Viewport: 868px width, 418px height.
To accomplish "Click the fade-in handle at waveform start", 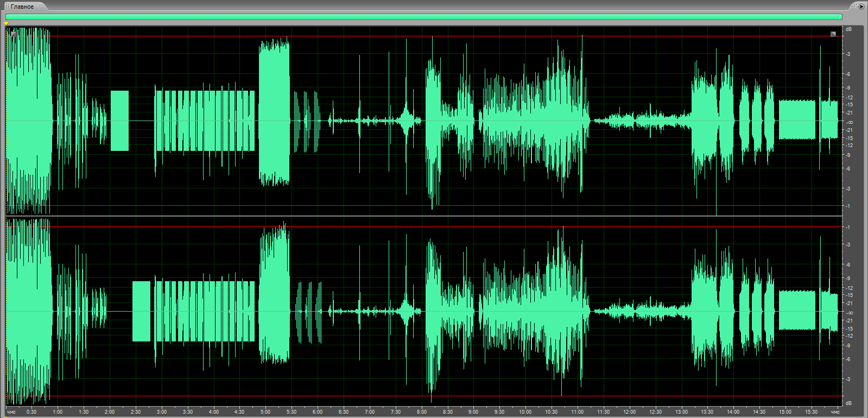I will click(x=14, y=34).
